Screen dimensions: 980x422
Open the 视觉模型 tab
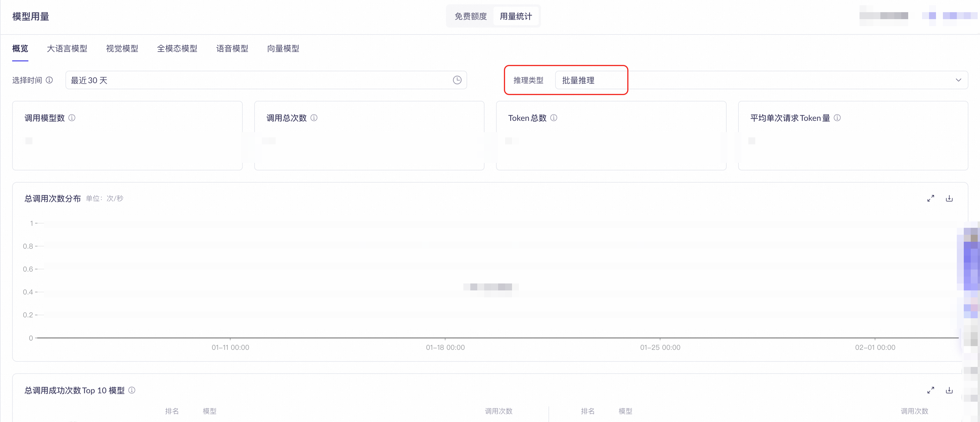122,48
